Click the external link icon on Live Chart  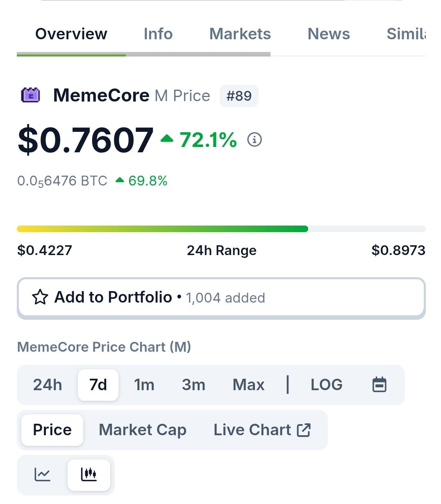304,430
